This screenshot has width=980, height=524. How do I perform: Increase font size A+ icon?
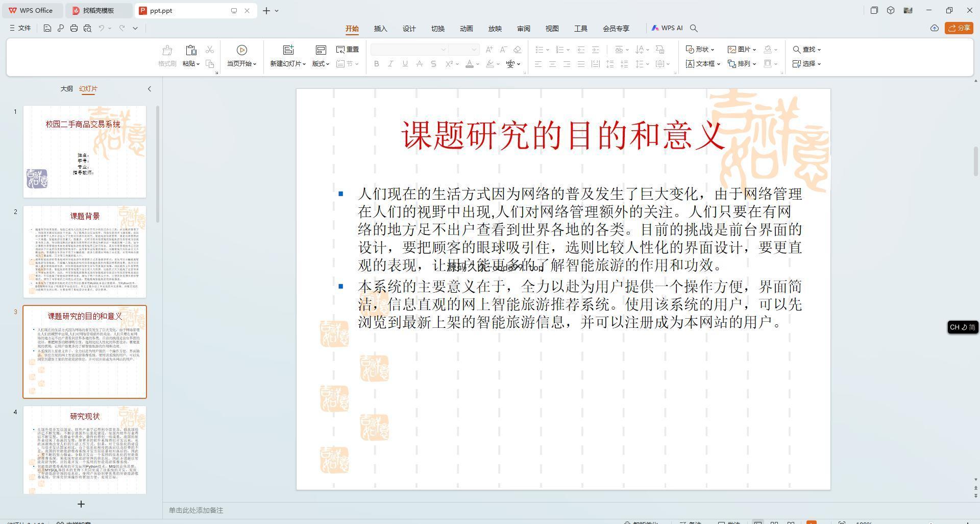(x=489, y=50)
